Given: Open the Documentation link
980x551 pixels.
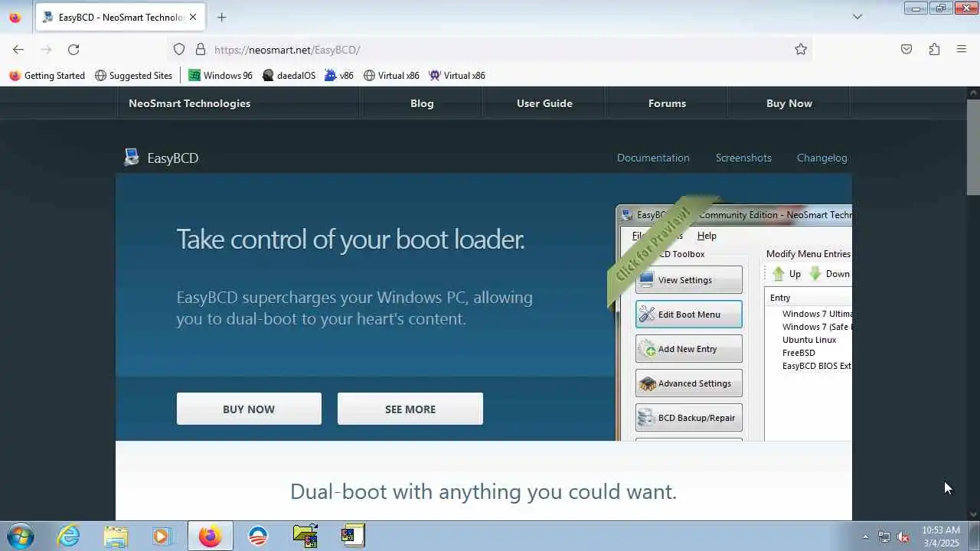Looking at the screenshot, I should click(x=653, y=158).
